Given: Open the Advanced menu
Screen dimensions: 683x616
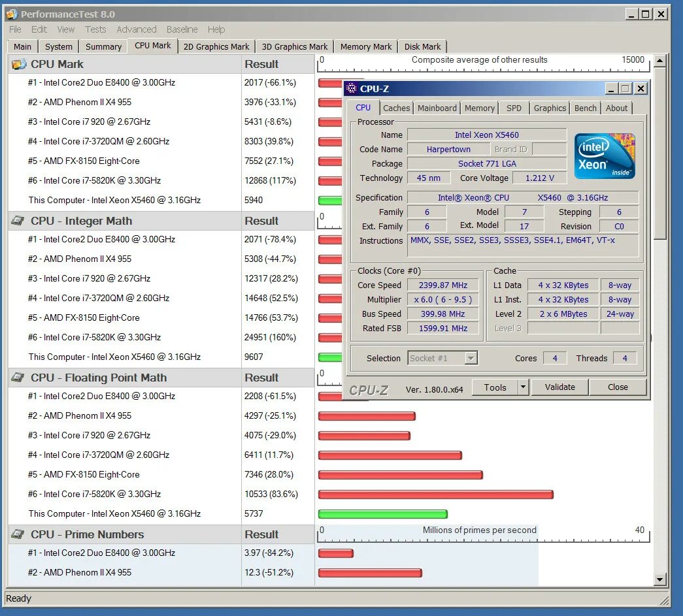Looking at the screenshot, I should [137, 29].
